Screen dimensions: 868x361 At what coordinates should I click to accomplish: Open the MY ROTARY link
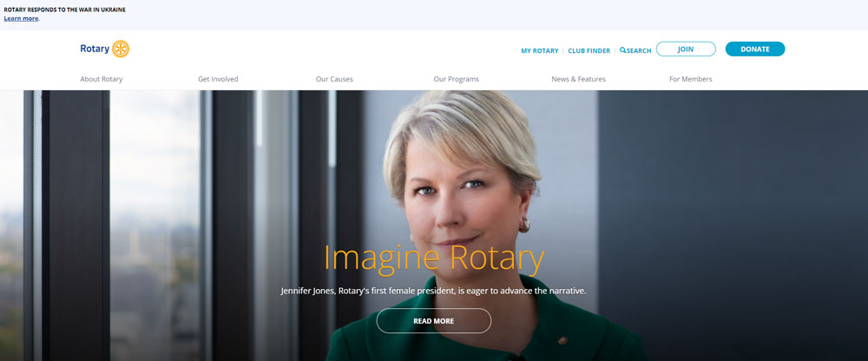(540, 50)
